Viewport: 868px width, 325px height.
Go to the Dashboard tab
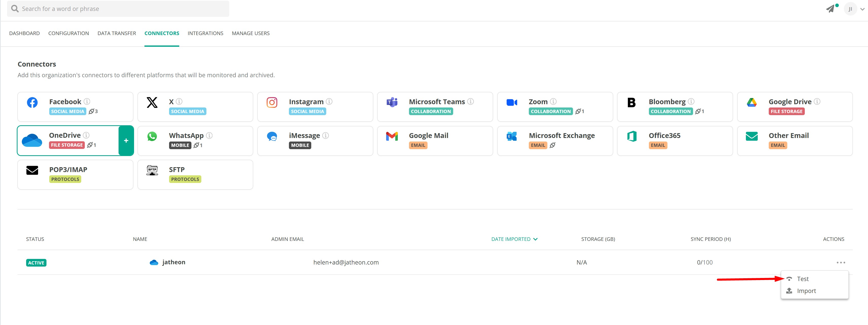point(24,33)
